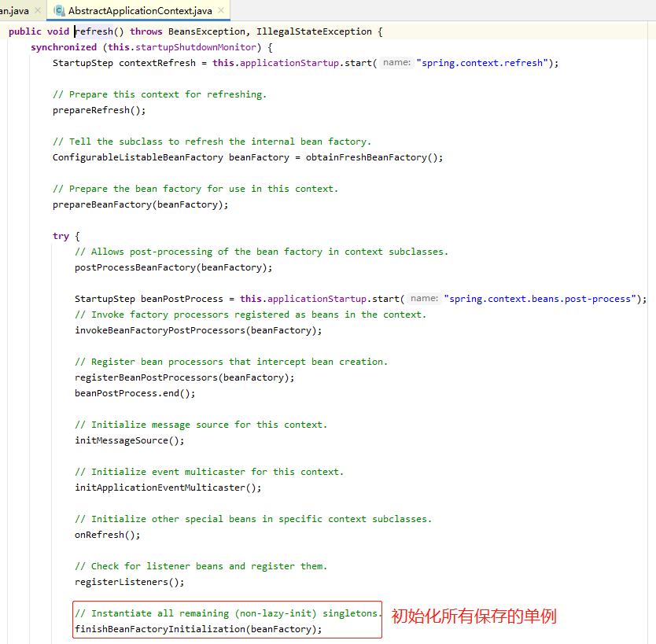Click the "spring.context.beans.post-process" string literal
Image resolution: width=656 pixels, height=644 pixels.
click(540, 299)
